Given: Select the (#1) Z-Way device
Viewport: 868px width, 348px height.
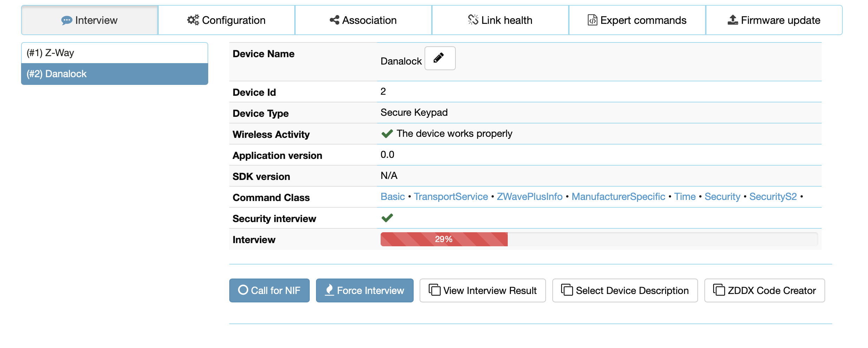Looking at the screenshot, I should [x=114, y=53].
